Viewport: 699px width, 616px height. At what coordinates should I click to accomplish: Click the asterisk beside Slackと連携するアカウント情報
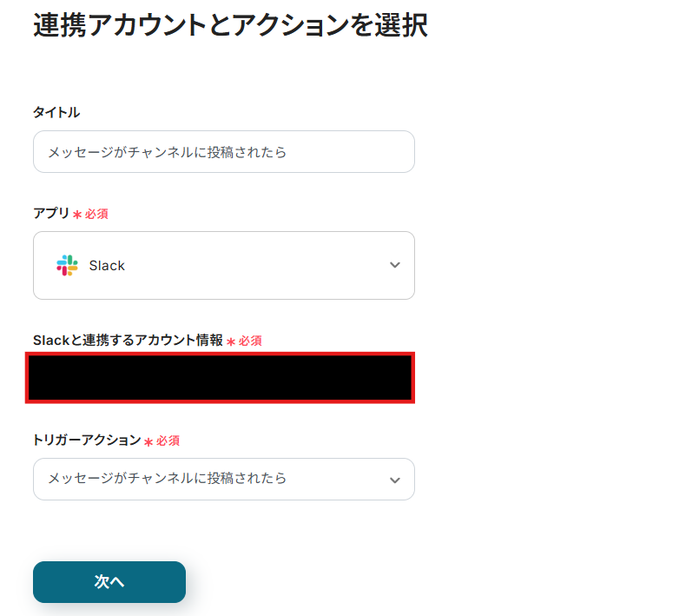(x=231, y=341)
